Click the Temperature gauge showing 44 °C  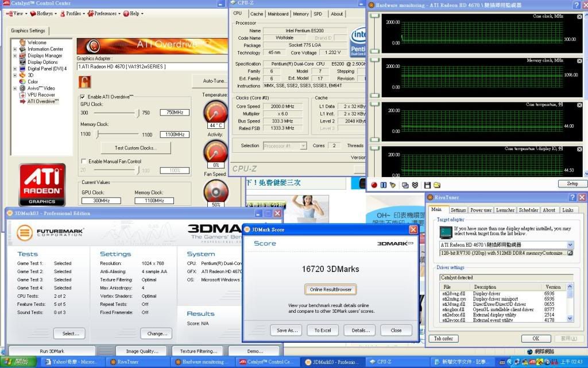tap(215, 113)
